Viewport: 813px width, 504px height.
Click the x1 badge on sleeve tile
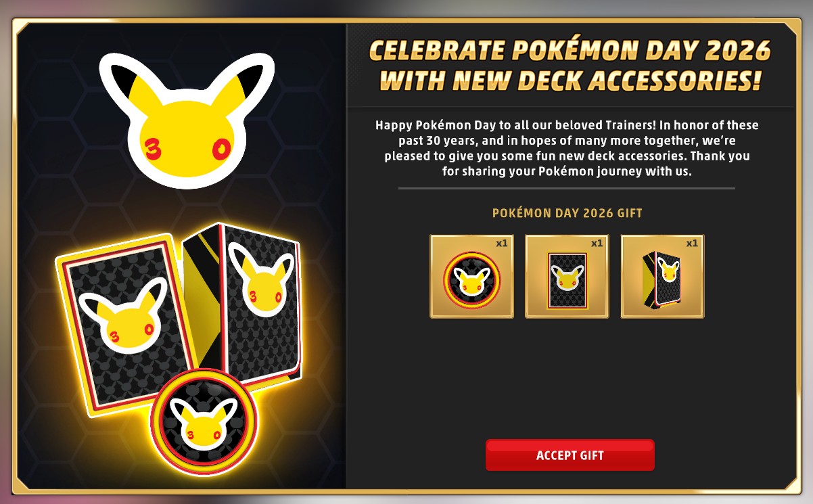[597, 243]
